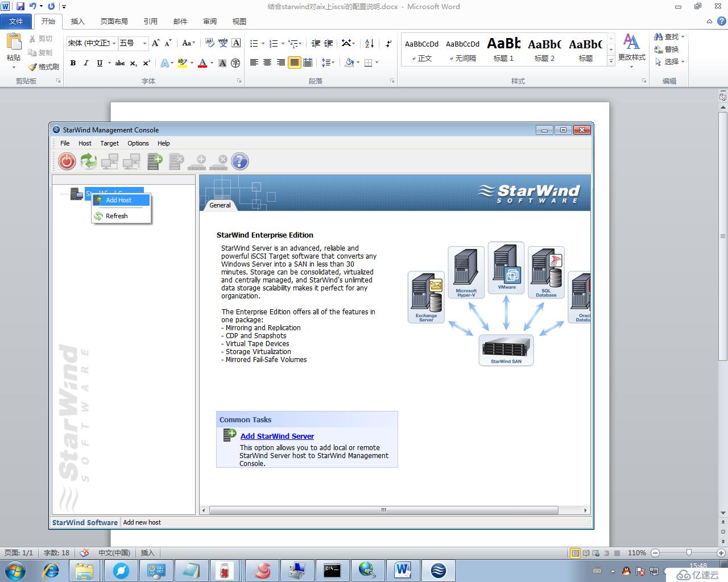Toggle show/hide paragraph marks
Screen dimensions: 728x582
[x=388, y=43]
